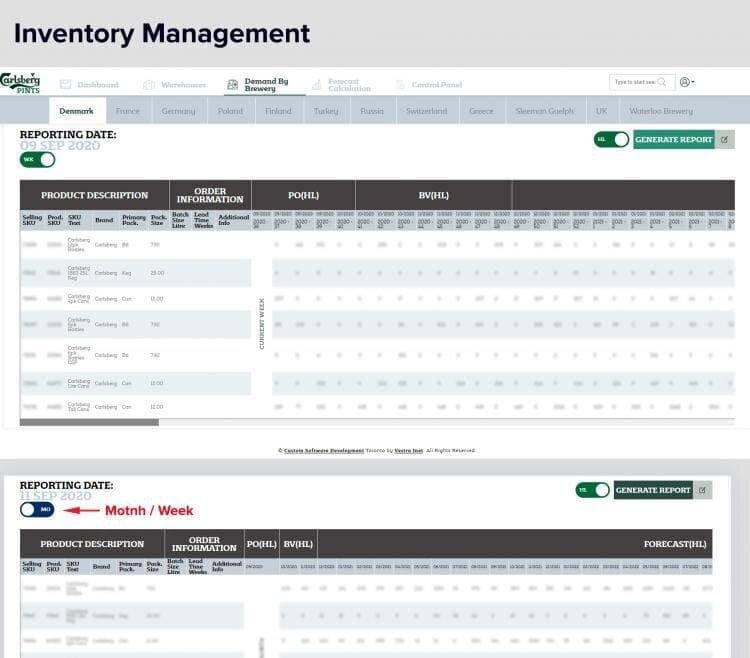Click upper table BV(HL) header
Image resolution: width=750 pixels, height=658 pixels.
(433, 195)
